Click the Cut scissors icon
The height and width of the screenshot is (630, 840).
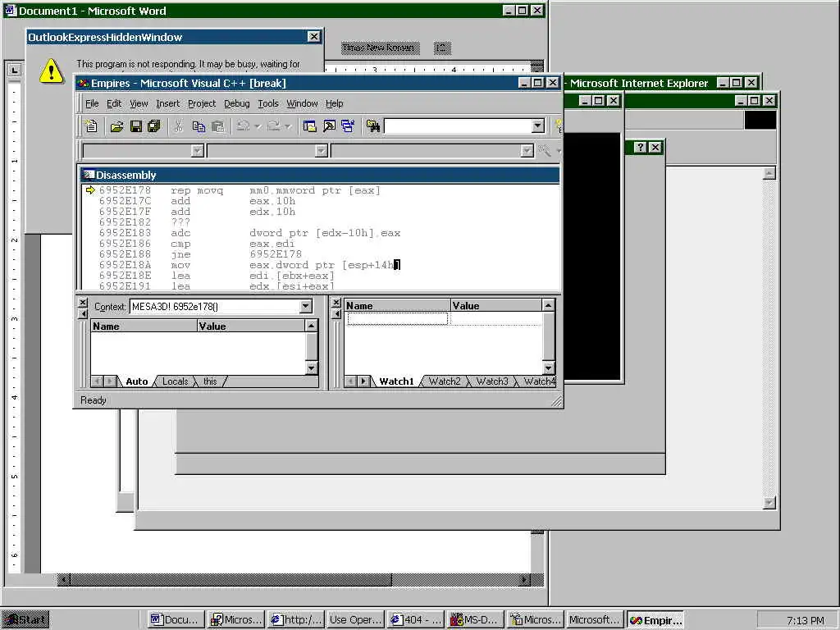click(178, 126)
